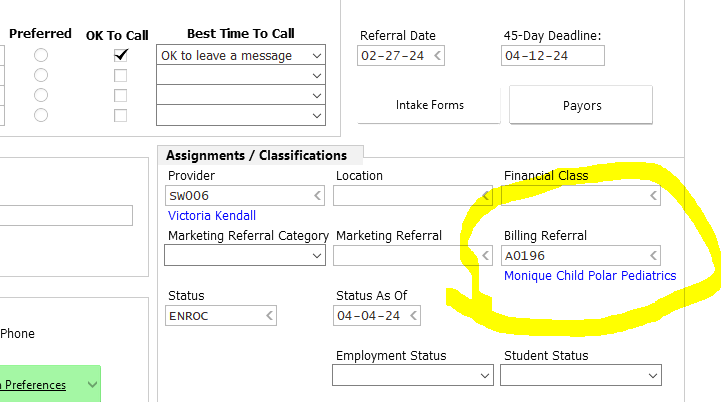Click the Status As Of date lookup arrow

412,316
